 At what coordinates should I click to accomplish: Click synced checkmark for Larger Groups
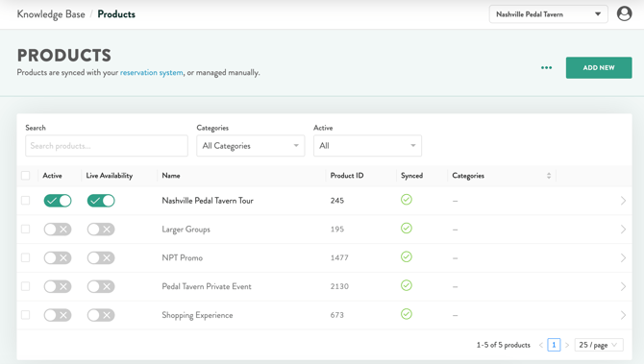pyautogui.click(x=407, y=229)
